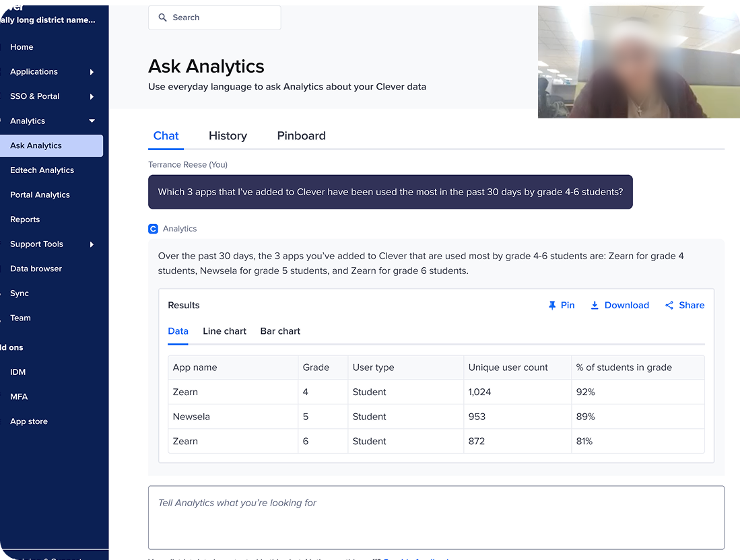
Task: Click the Clever Analytics logo icon
Action: tap(153, 229)
